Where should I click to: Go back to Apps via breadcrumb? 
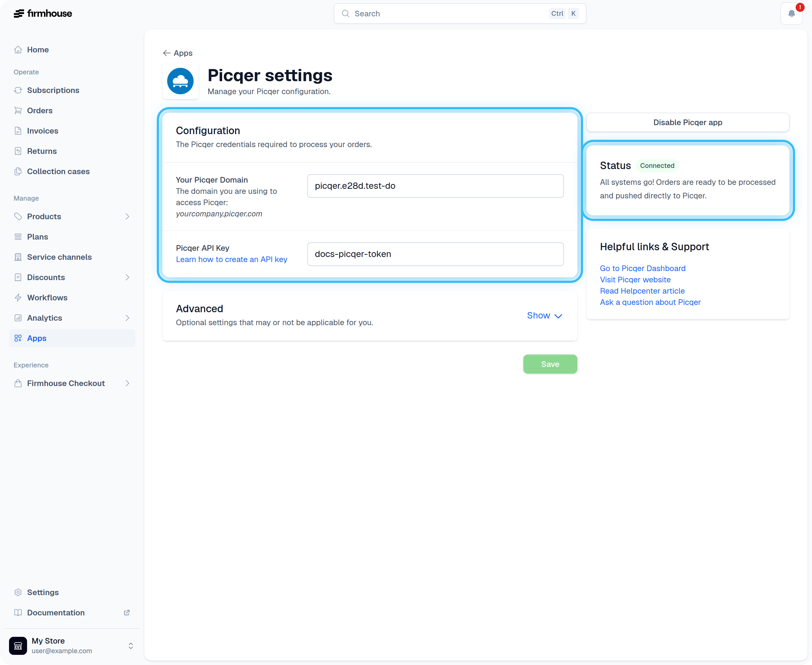click(x=178, y=53)
